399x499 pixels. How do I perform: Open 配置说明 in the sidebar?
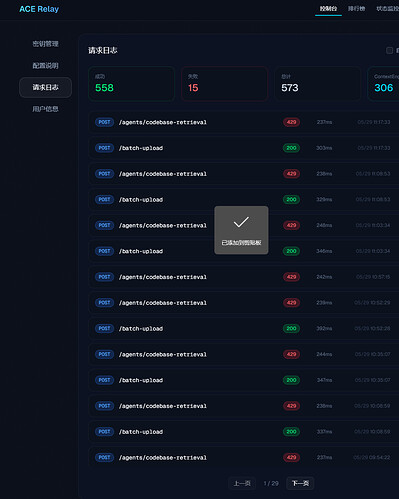45,66
